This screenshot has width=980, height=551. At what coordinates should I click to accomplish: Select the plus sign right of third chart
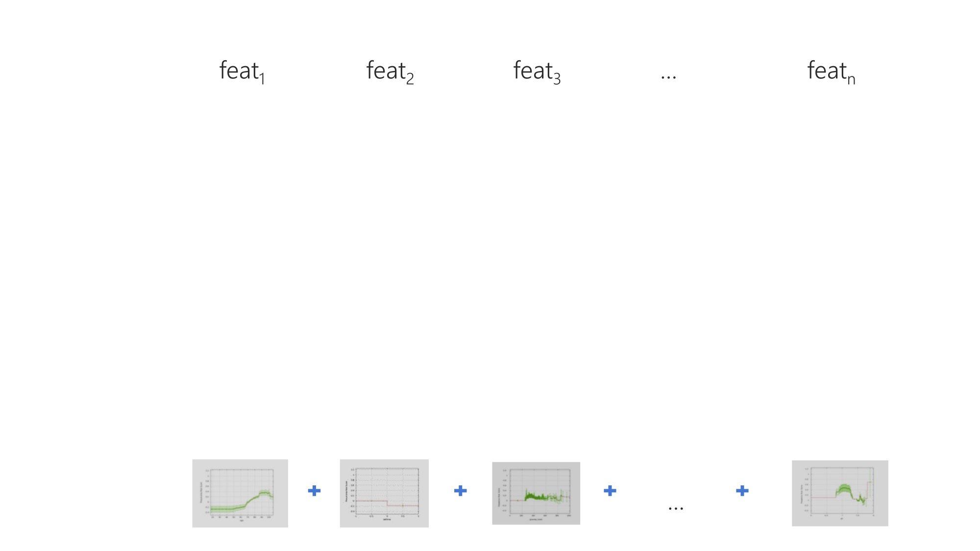[x=610, y=491]
